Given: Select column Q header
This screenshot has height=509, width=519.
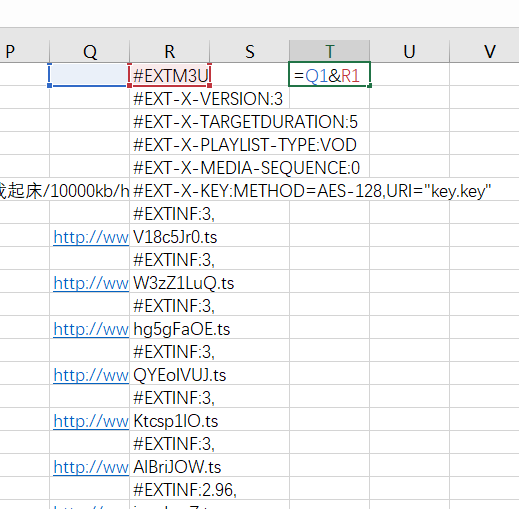Looking at the screenshot, I should 90,51.
